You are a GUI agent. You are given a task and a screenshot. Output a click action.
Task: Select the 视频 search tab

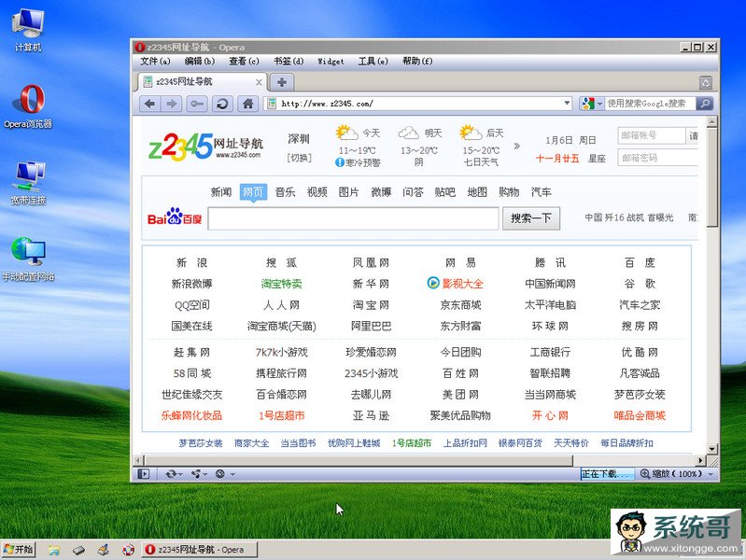coord(317,191)
